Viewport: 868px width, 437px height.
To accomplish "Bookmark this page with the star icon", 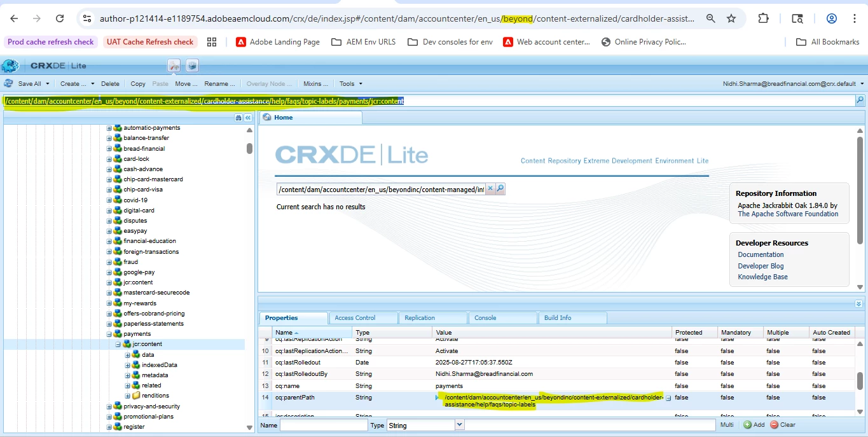I will (731, 18).
